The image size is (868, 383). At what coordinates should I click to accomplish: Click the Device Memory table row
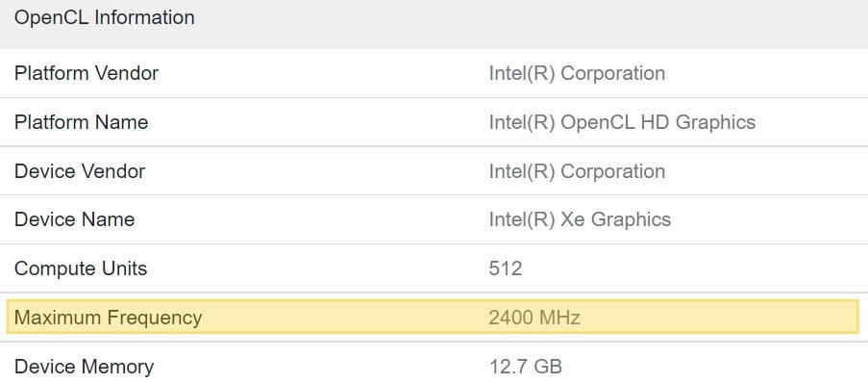(434, 363)
